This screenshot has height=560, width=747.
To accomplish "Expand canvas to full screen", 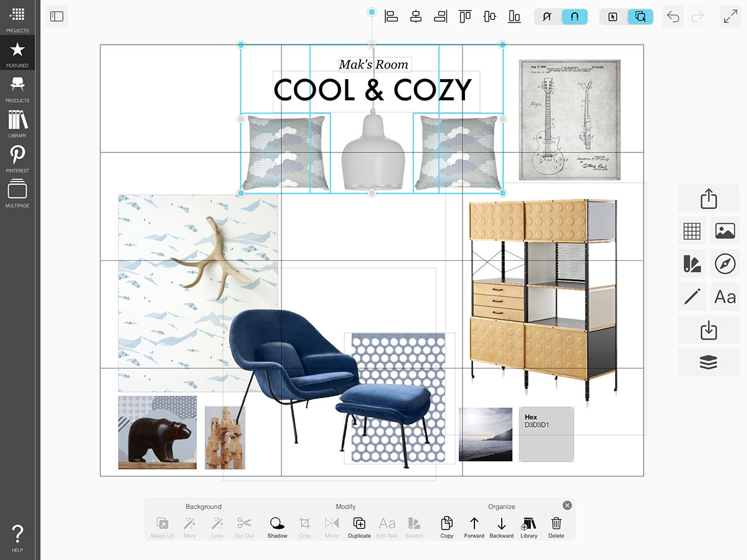I will pyautogui.click(x=730, y=17).
